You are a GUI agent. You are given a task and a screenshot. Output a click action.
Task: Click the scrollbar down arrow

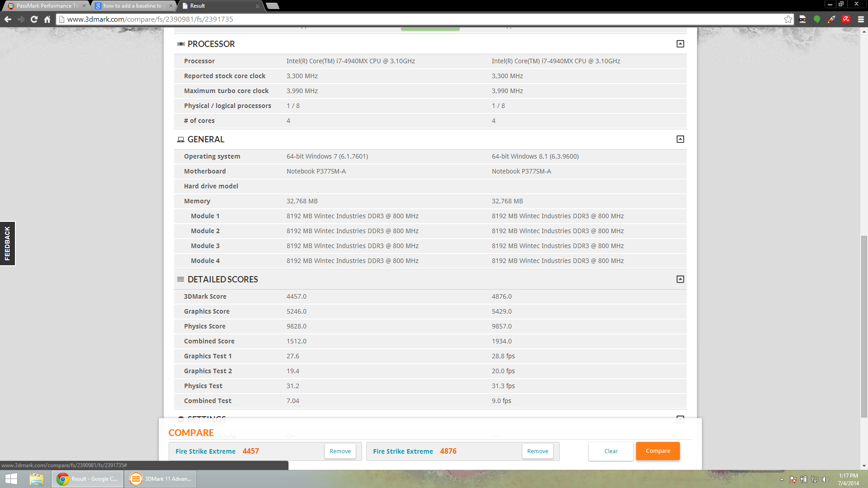click(x=864, y=466)
